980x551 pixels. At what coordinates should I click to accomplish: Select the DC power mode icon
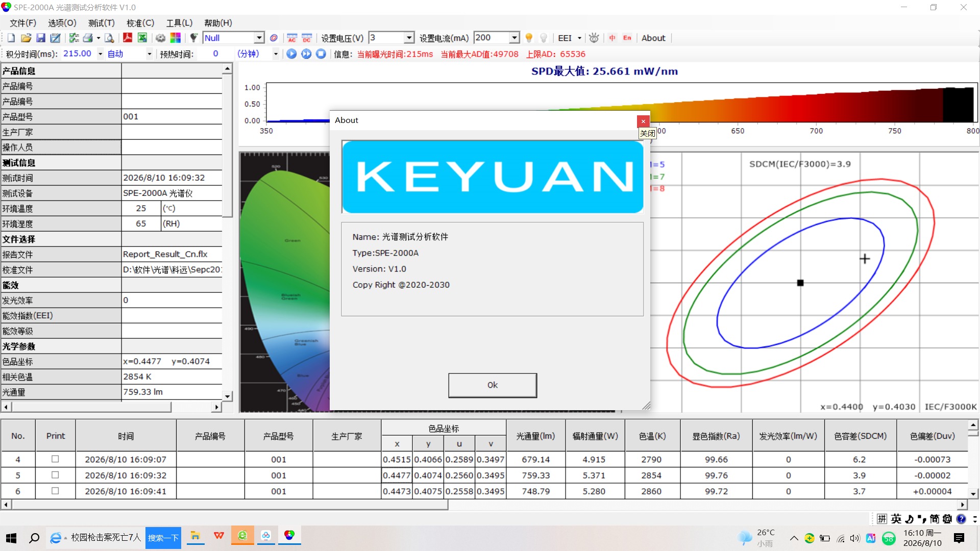point(307,38)
